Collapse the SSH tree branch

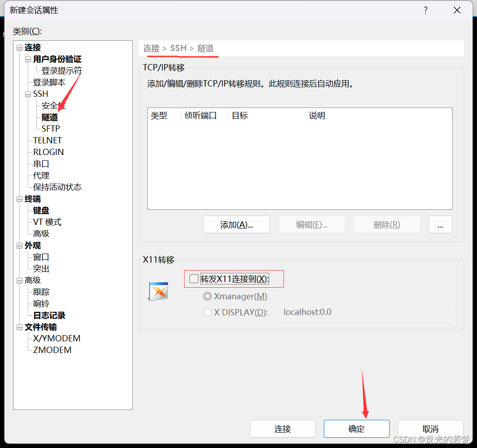click(x=28, y=94)
